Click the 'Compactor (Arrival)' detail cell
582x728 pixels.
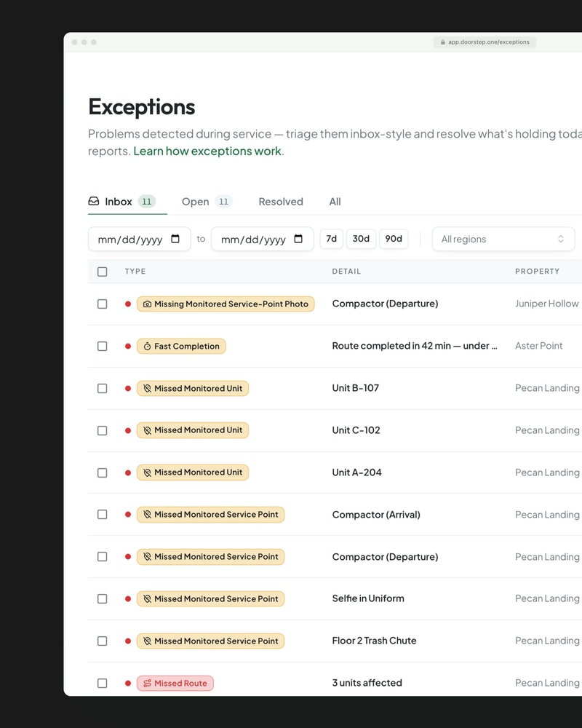pyautogui.click(x=376, y=515)
